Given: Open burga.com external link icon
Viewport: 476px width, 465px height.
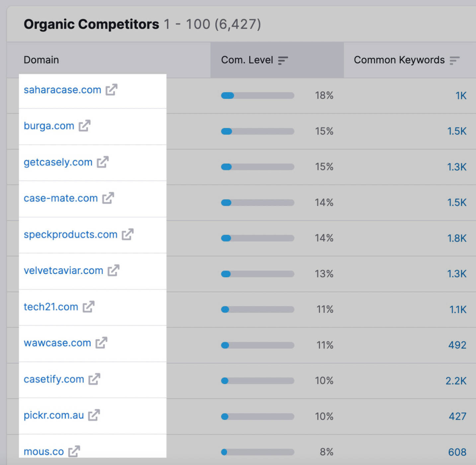Looking at the screenshot, I should point(84,126).
